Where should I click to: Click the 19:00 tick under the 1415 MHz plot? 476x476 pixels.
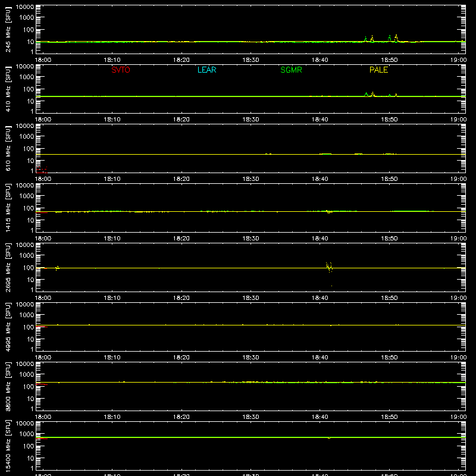tap(458, 239)
